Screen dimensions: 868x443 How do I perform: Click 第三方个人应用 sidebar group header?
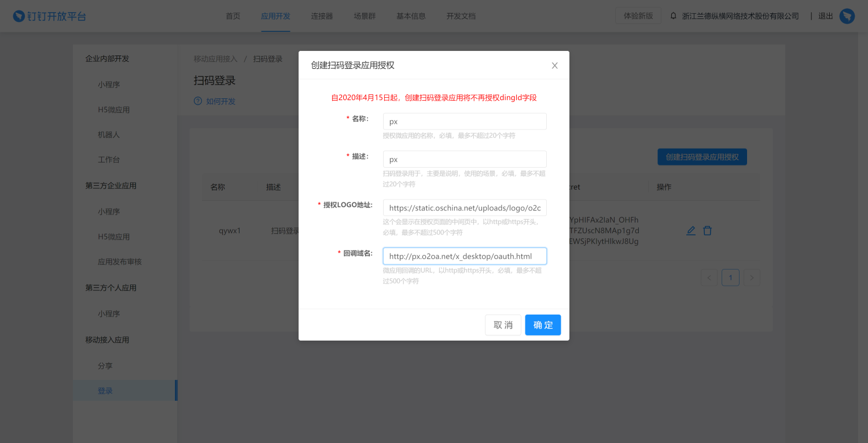111,287
